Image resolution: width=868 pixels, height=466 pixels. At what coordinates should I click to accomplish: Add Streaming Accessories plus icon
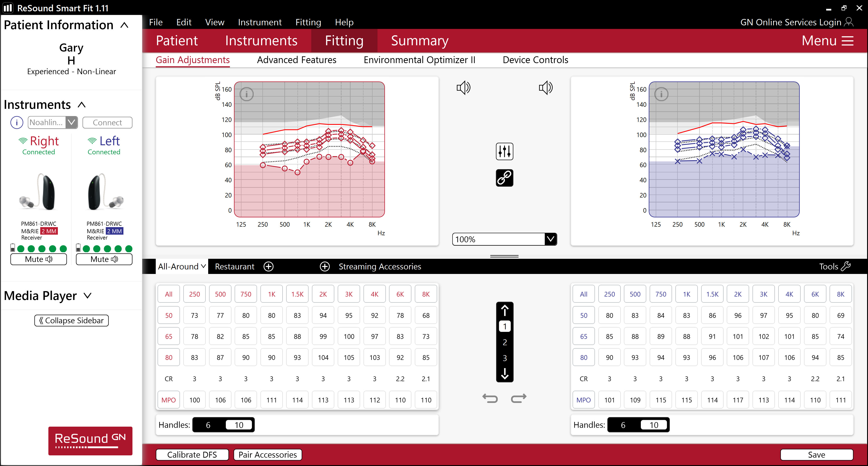325,266
